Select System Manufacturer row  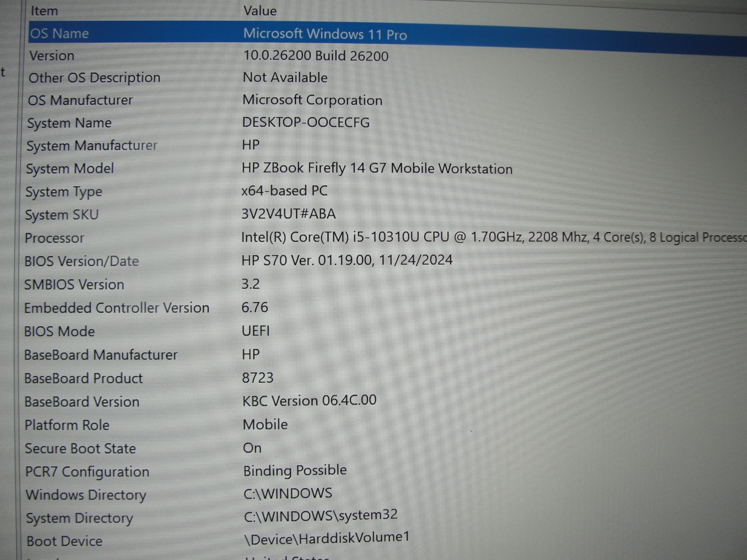(x=92, y=146)
